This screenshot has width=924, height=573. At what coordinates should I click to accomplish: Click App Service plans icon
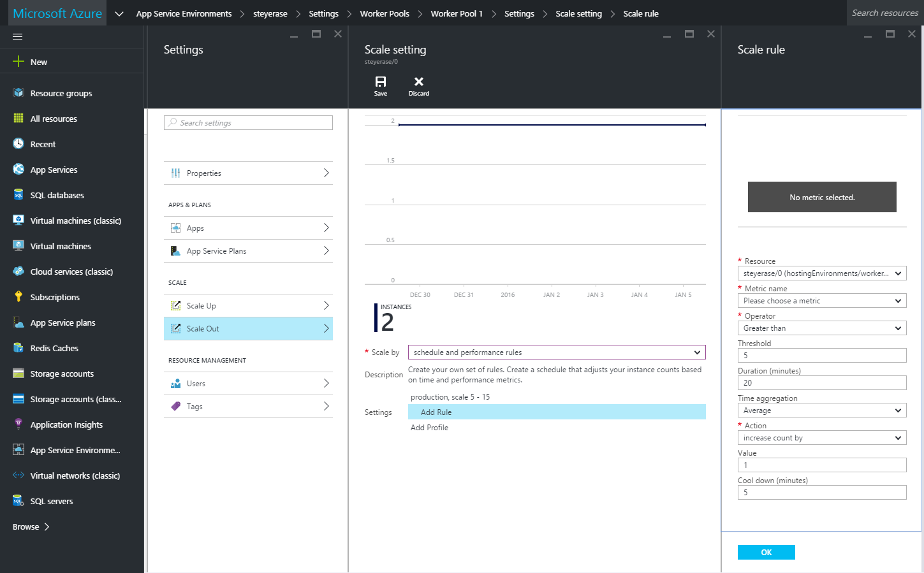coord(18,322)
